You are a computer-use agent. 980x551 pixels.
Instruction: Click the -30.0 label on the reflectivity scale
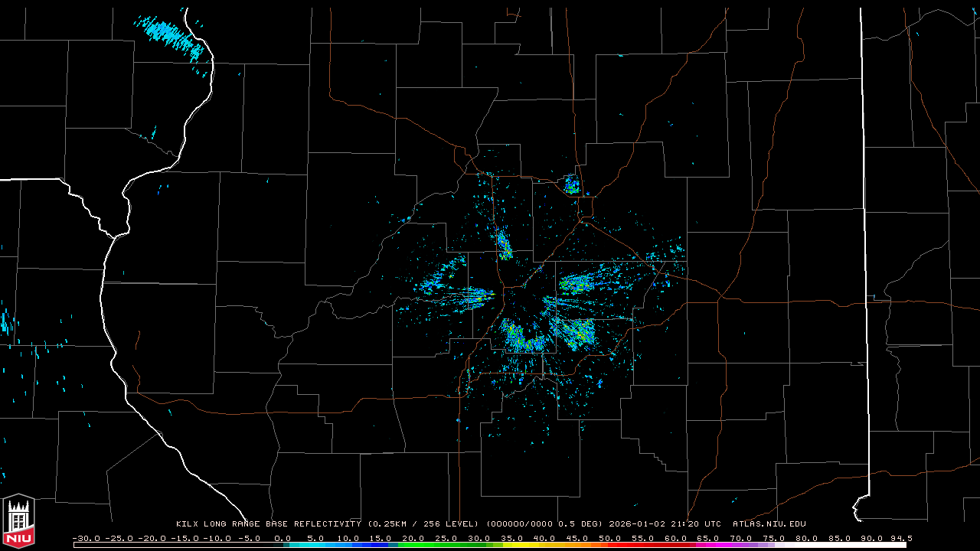85,538
